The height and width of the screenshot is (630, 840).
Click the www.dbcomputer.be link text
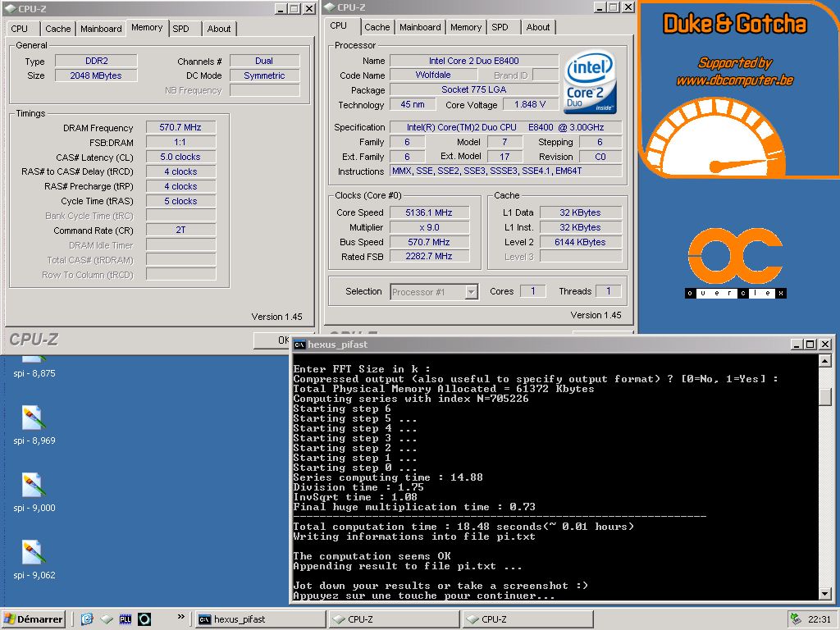click(734, 80)
